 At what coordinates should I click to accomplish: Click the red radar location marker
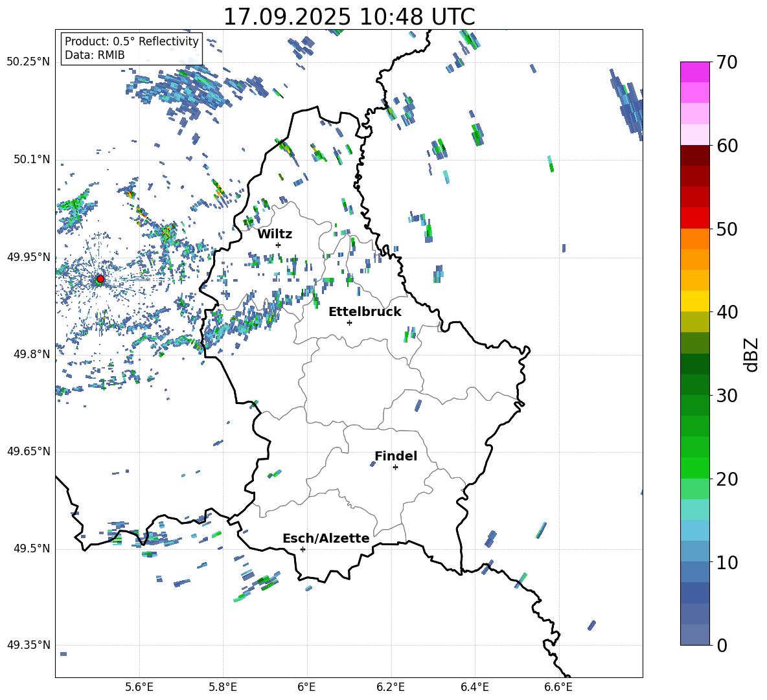coord(100,279)
